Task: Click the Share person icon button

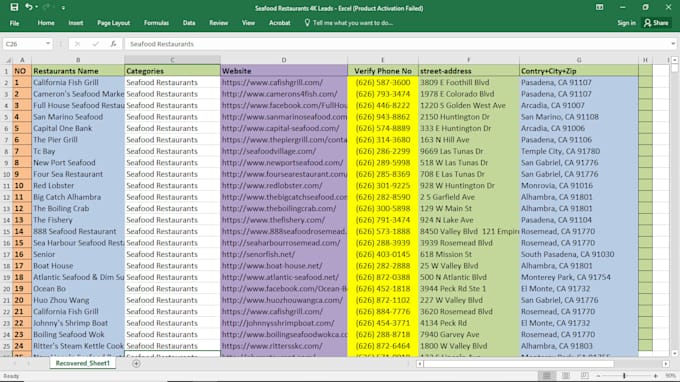Action: [x=657, y=23]
